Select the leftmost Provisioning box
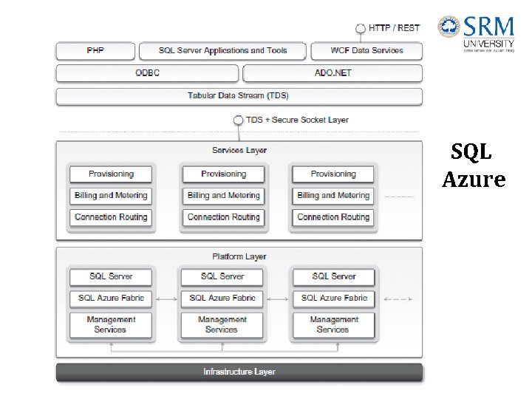 111,174
